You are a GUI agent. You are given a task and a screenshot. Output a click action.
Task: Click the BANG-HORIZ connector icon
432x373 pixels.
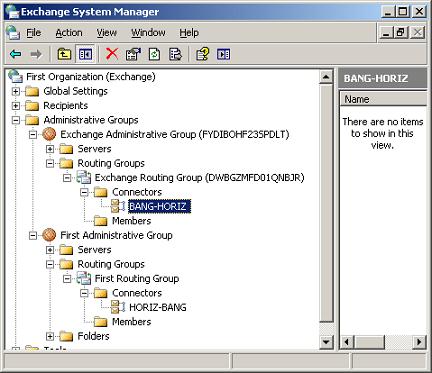[118, 206]
